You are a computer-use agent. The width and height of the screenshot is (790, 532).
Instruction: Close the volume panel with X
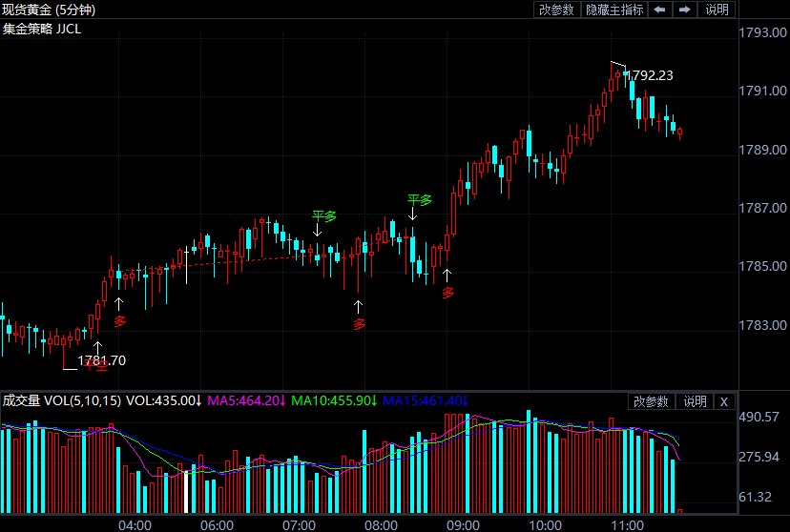(724, 401)
